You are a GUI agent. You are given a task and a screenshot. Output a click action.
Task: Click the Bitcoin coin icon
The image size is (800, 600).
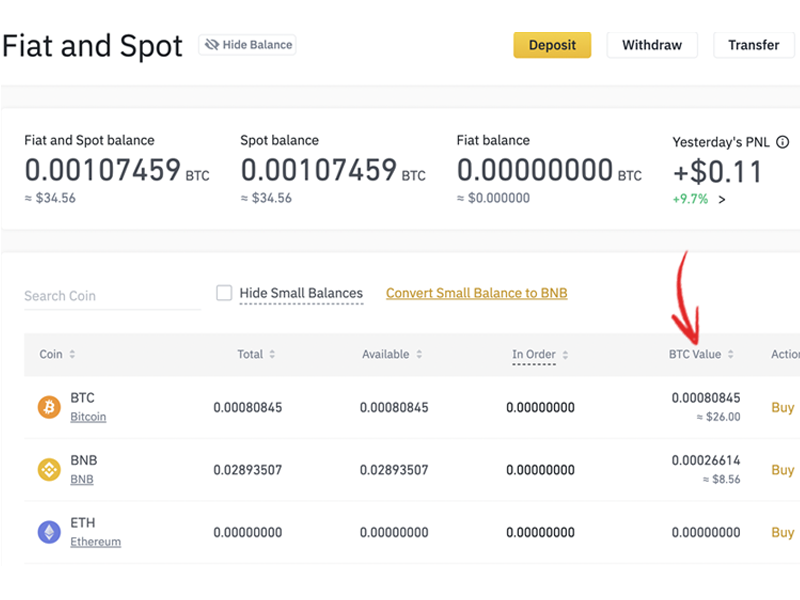49,407
